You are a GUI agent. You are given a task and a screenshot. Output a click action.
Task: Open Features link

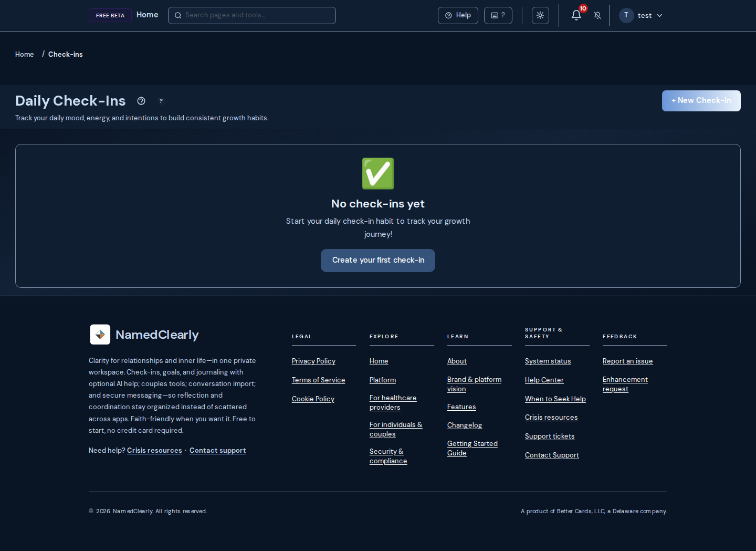[461, 407]
